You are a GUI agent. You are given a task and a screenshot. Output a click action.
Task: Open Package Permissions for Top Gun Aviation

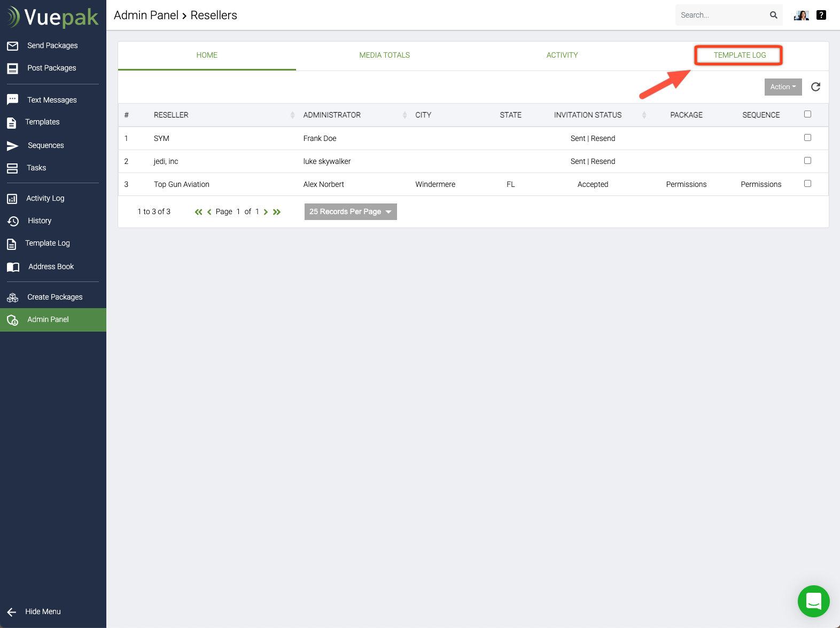coord(686,184)
